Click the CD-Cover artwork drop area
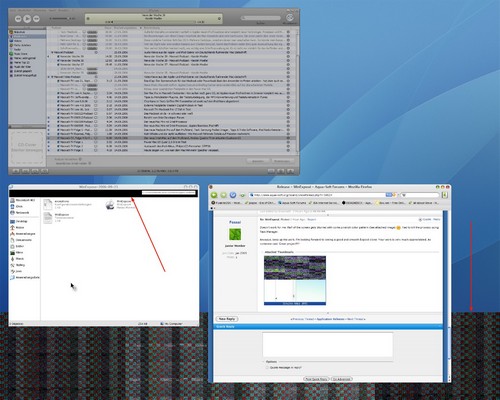Screen dimensions: 500x400 [x=27, y=147]
